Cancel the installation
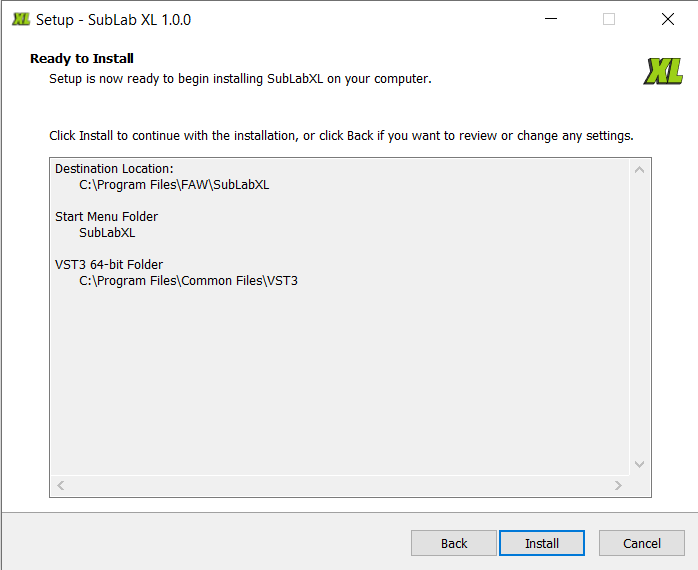698x570 pixels. pos(642,543)
